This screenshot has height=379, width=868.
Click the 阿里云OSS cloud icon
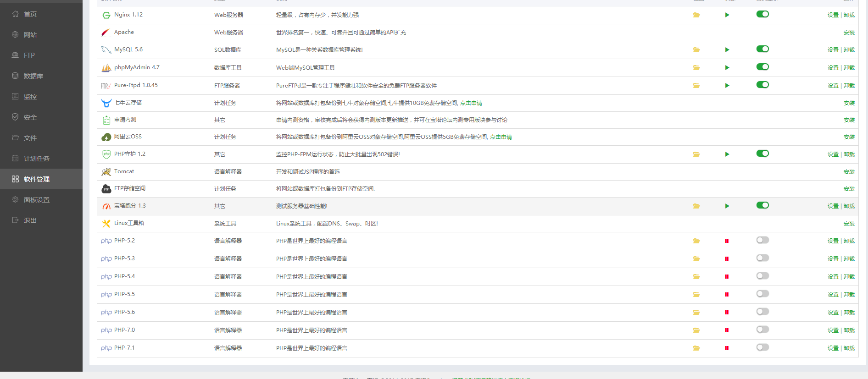(106, 137)
